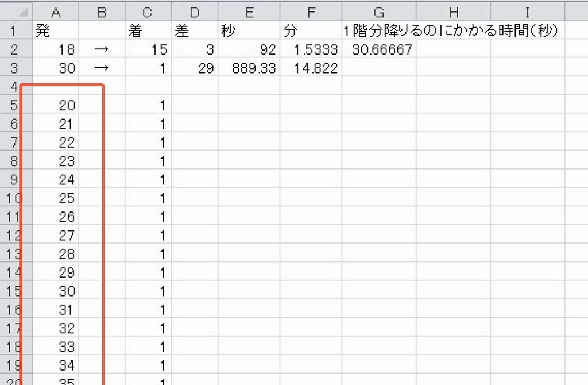Image resolution: width=588 pixels, height=385 pixels.
Task: Select column B header
Action: point(102,12)
